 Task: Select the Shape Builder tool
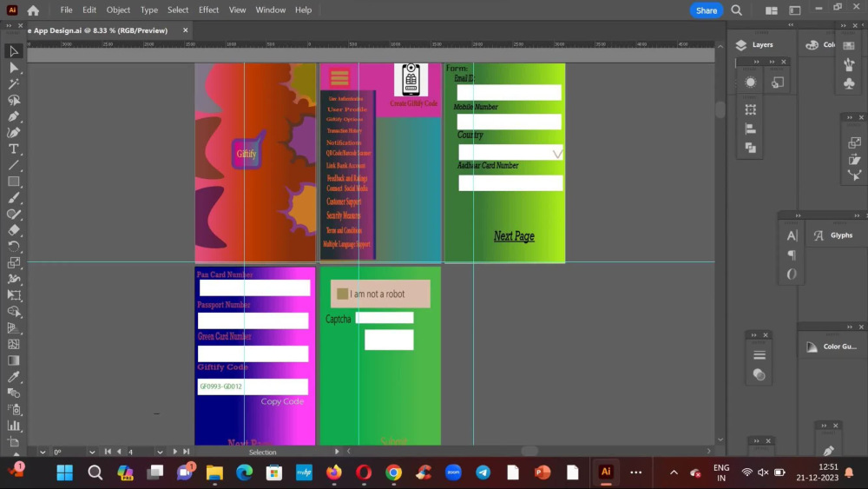tap(14, 312)
